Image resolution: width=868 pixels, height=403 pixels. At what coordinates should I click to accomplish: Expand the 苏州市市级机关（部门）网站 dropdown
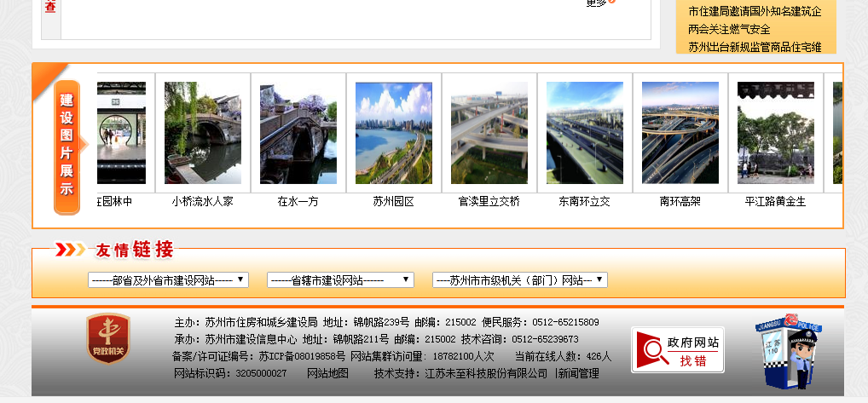click(x=520, y=280)
